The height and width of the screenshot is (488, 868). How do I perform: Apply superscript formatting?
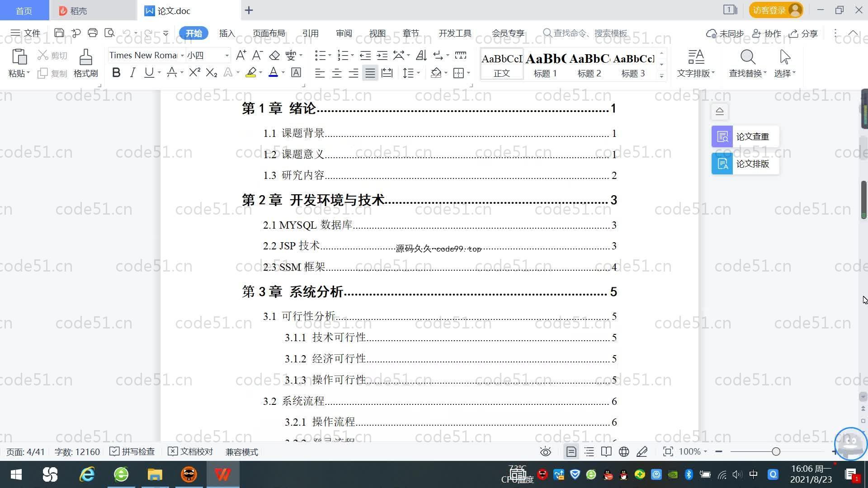tap(194, 73)
